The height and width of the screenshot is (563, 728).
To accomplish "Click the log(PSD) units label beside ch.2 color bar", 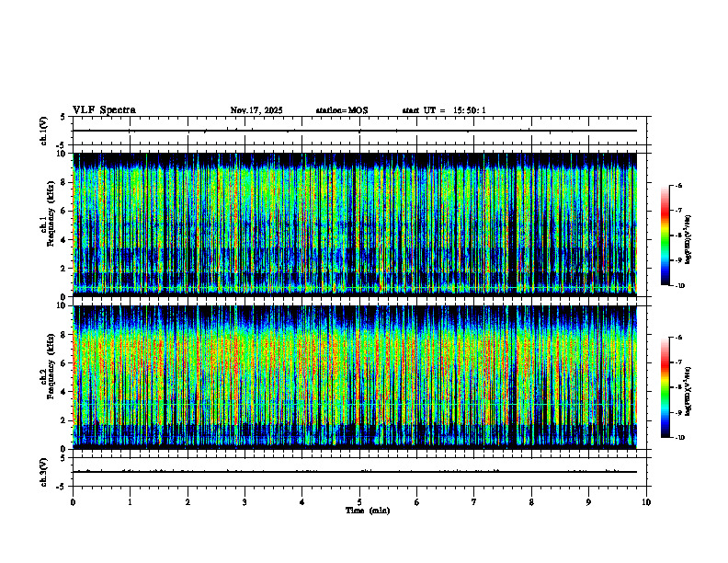I will coord(688,391).
